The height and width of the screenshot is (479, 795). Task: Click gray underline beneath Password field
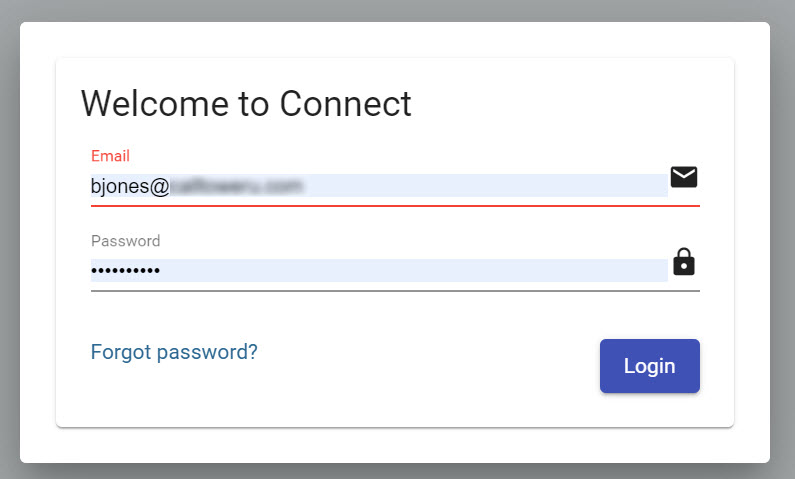click(395, 291)
